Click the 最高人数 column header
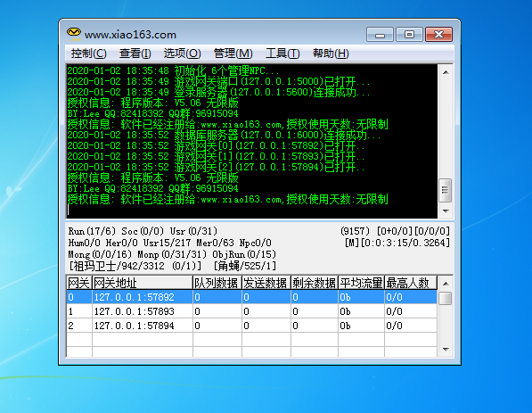This screenshot has height=413, width=532. pos(411,283)
